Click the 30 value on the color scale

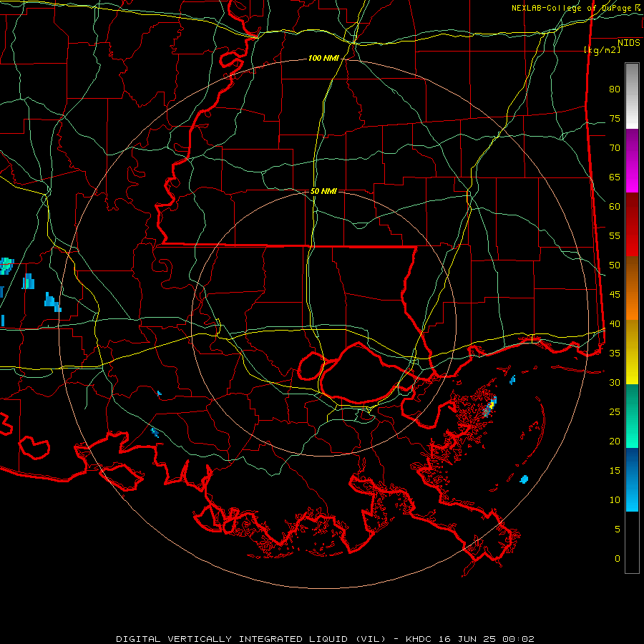(x=615, y=382)
